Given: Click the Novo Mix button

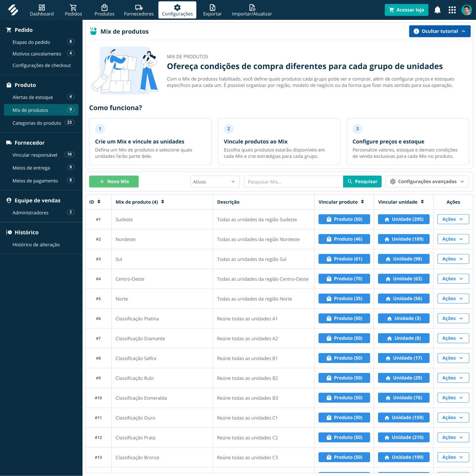Looking at the screenshot, I should pyautogui.click(x=114, y=181).
